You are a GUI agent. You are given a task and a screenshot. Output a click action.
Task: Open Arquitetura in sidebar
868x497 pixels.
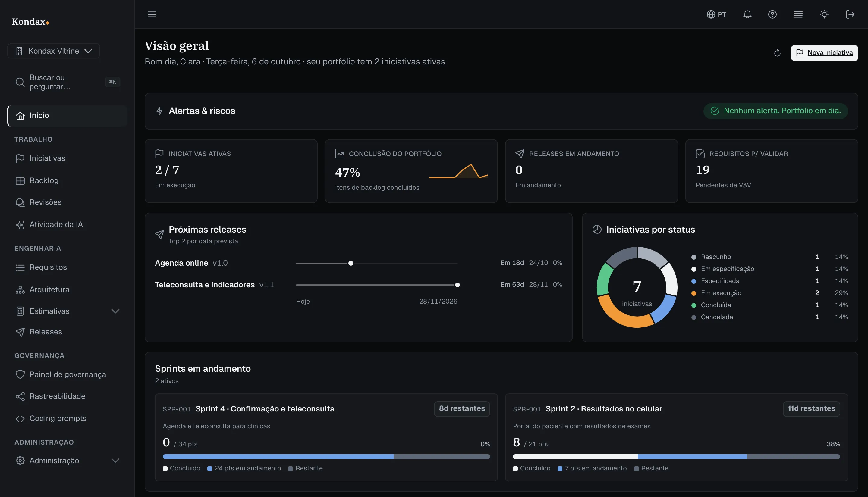point(67,289)
